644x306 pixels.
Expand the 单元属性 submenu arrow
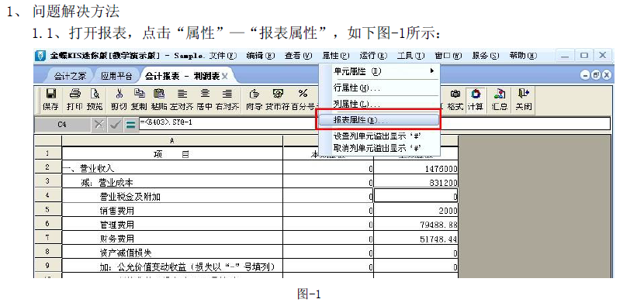432,71
